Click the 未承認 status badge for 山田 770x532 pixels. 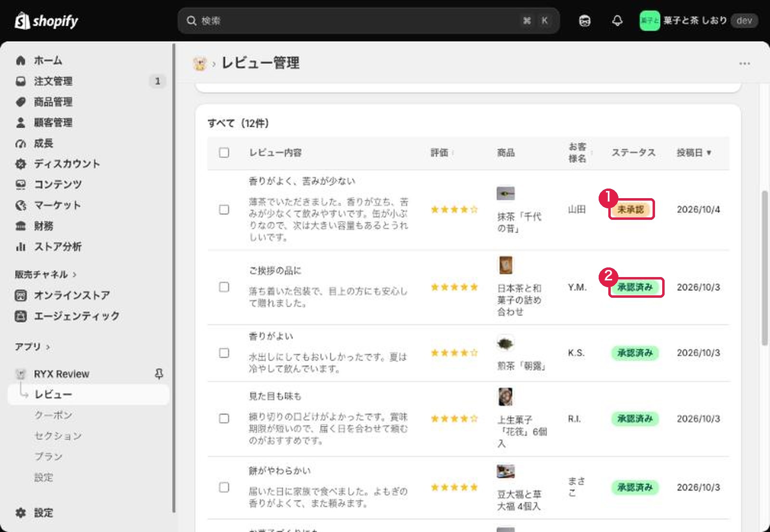630,210
